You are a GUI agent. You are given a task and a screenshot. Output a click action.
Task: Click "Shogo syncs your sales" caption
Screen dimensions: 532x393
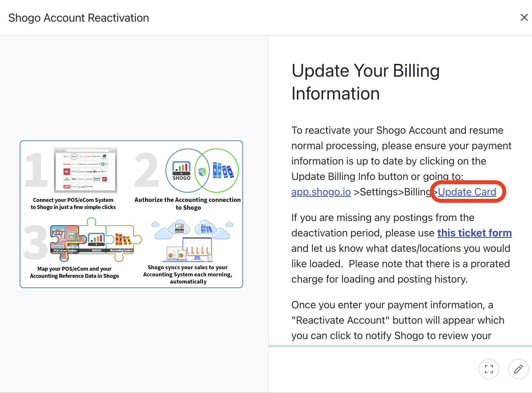188,274
